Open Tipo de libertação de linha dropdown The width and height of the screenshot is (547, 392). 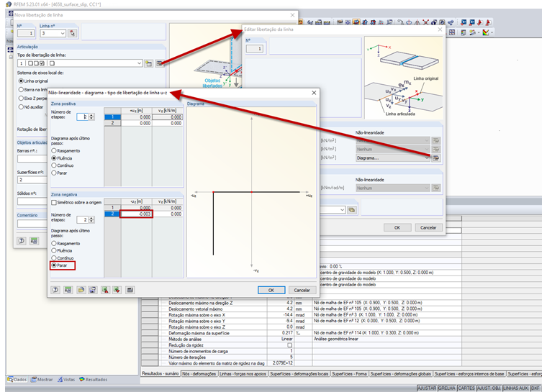pyautogui.click(x=139, y=63)
